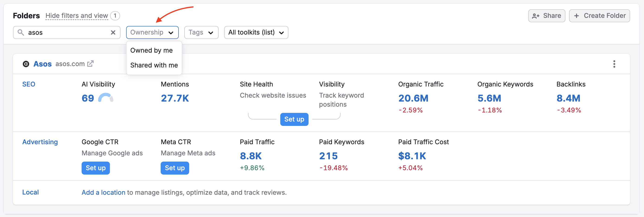The width and height of the screenshot is (644, 217).
Task: Click the Asos logo icon
Action: (26, 64)
